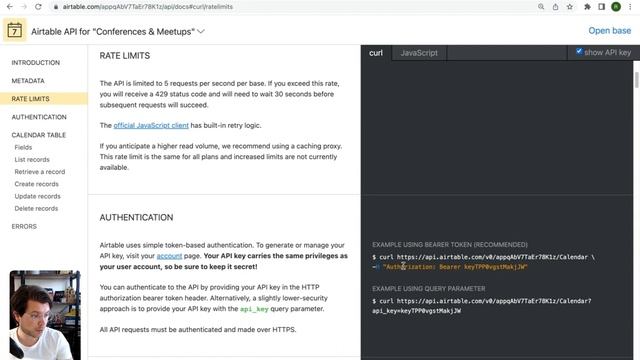This screenshot has width=640, height=360.
Task: Open the Extensions puzzle icon
Action: click(587, 7)
